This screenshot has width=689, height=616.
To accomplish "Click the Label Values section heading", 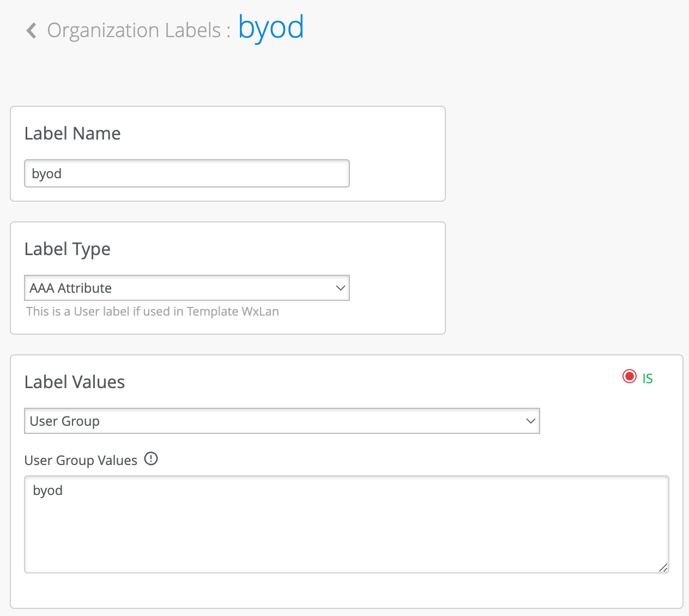I will click(75, 382).
